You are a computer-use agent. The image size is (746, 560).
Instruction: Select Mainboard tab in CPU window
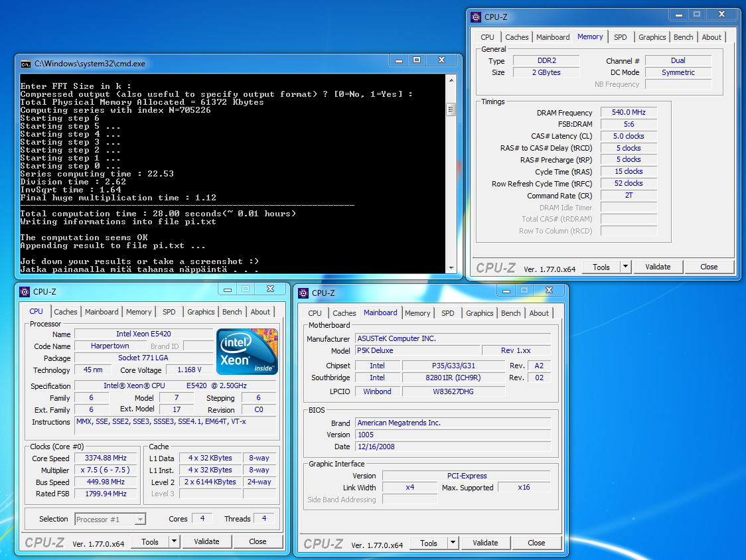tap(102, 312)
